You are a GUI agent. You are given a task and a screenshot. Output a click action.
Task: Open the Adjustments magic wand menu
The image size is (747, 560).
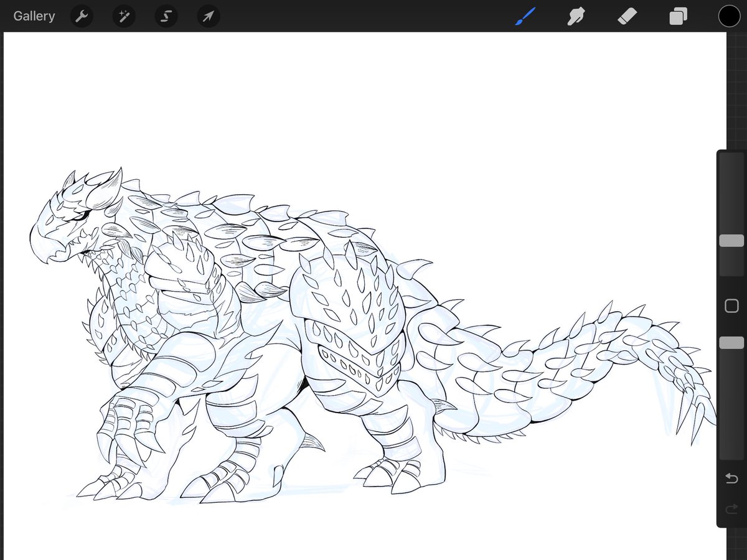(x=124, y=16)
